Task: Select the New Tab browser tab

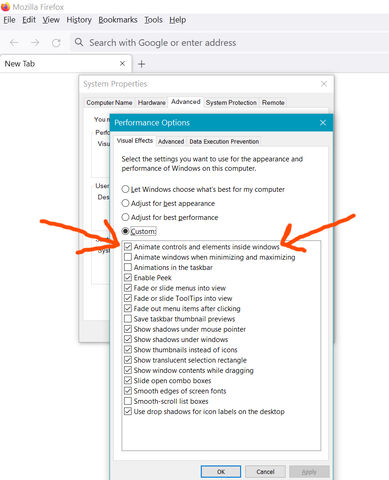Action: pyautogui.click(x=66, y=64)
